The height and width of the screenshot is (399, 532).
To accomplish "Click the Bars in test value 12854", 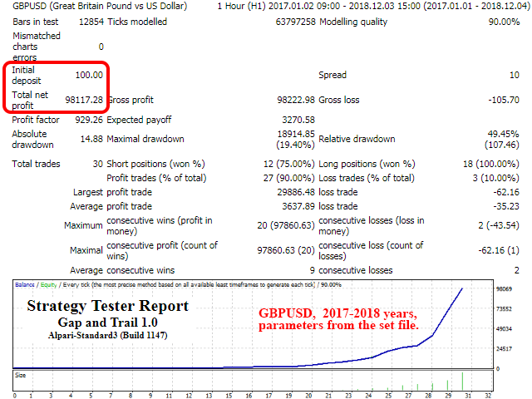I will tap(88, 22).
